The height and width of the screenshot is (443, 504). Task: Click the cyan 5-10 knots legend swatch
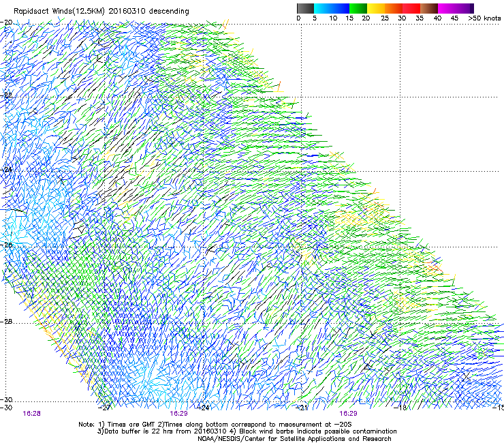coord(322,8)
